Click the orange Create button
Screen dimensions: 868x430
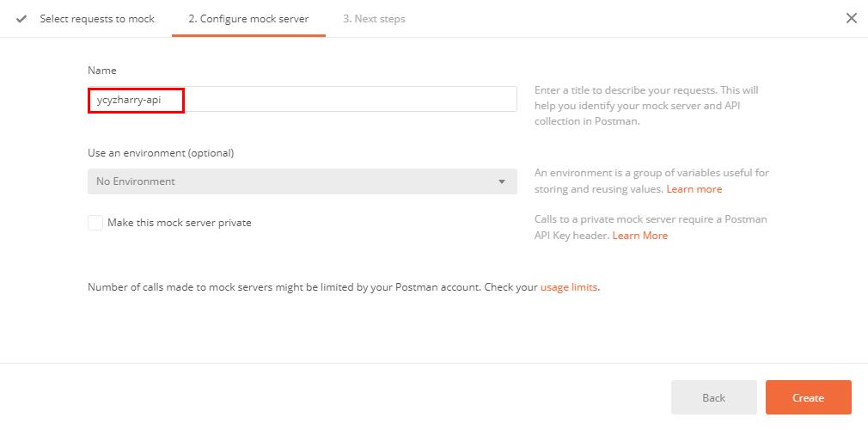808,397
